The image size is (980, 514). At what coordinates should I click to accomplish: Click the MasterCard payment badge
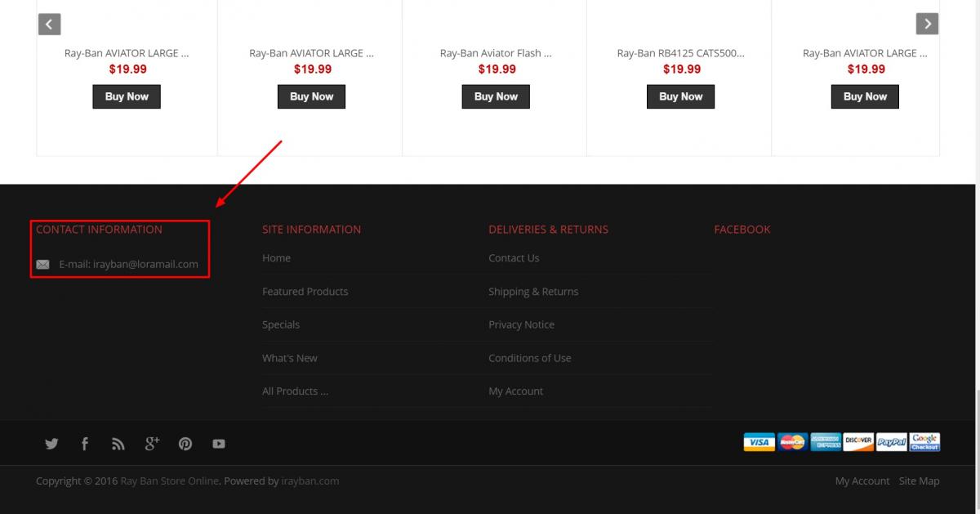click(x=792, y=442)
